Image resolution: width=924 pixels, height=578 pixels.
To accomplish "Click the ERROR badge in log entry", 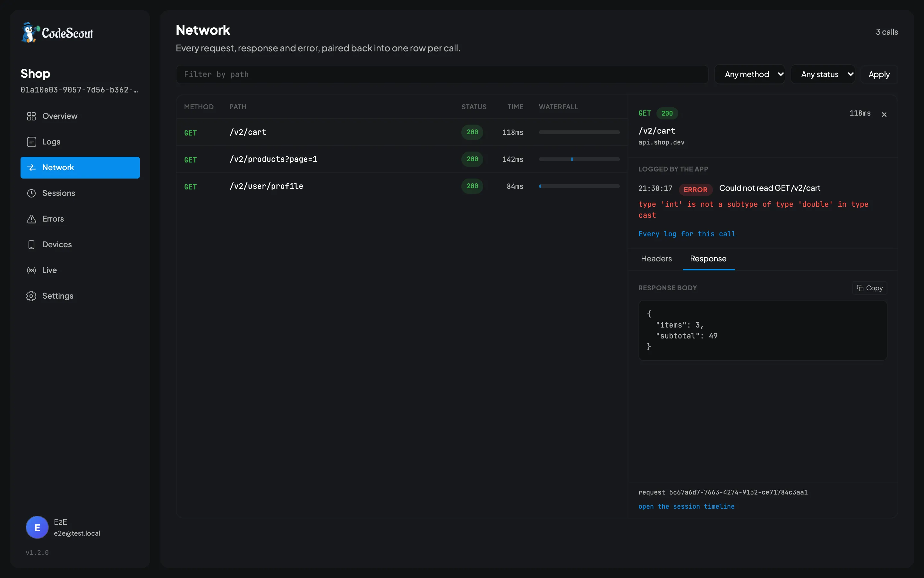I will [695, 189].
